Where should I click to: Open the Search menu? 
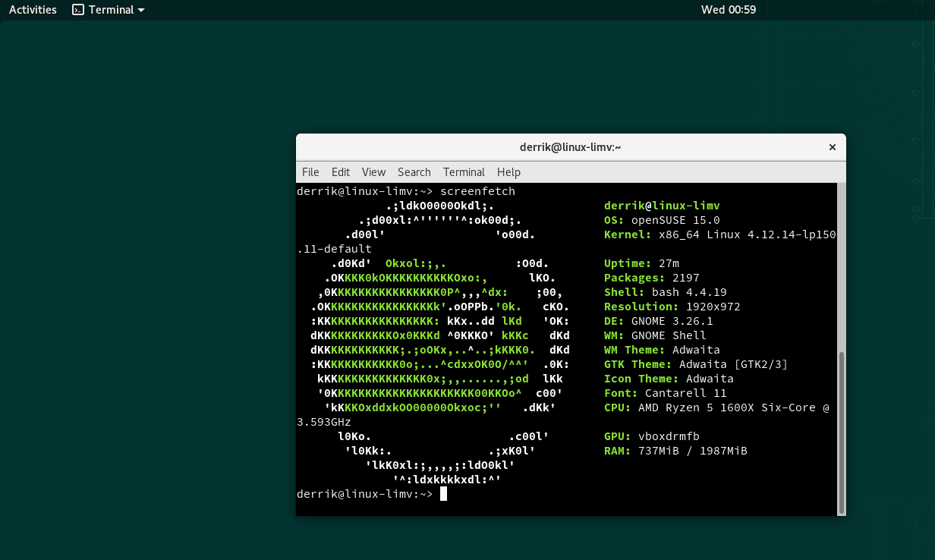pos(414,172)
